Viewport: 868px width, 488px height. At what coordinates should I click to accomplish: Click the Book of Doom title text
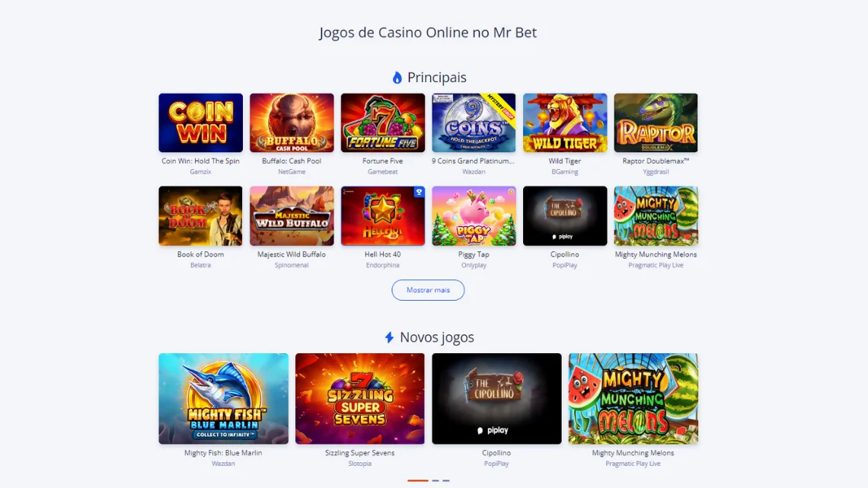200,254
